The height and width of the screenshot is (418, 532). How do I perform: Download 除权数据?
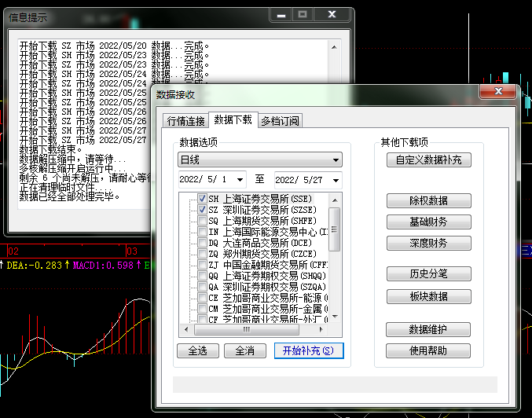pyautogui.click(x=429, y=200)
